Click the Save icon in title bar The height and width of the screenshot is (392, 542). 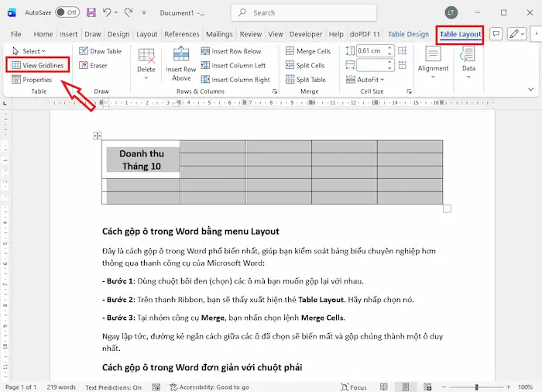91,13
